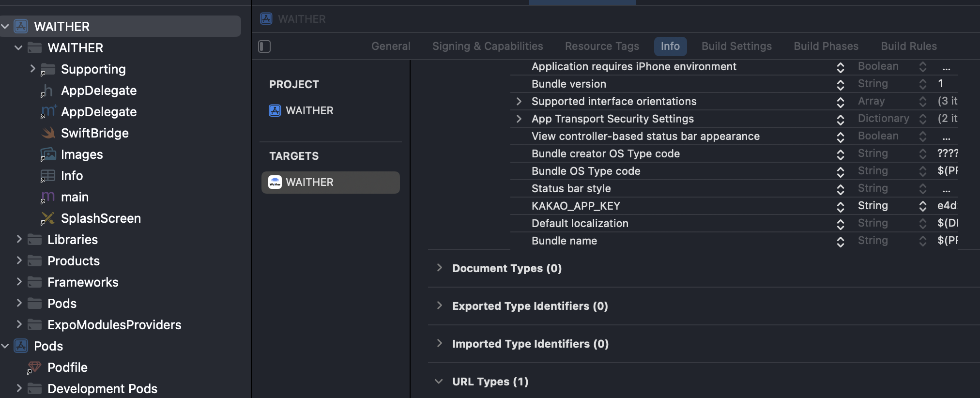Screen dimensions: 980x398
Task: Select the Podfile ruby icon
Action: [34, 367]
